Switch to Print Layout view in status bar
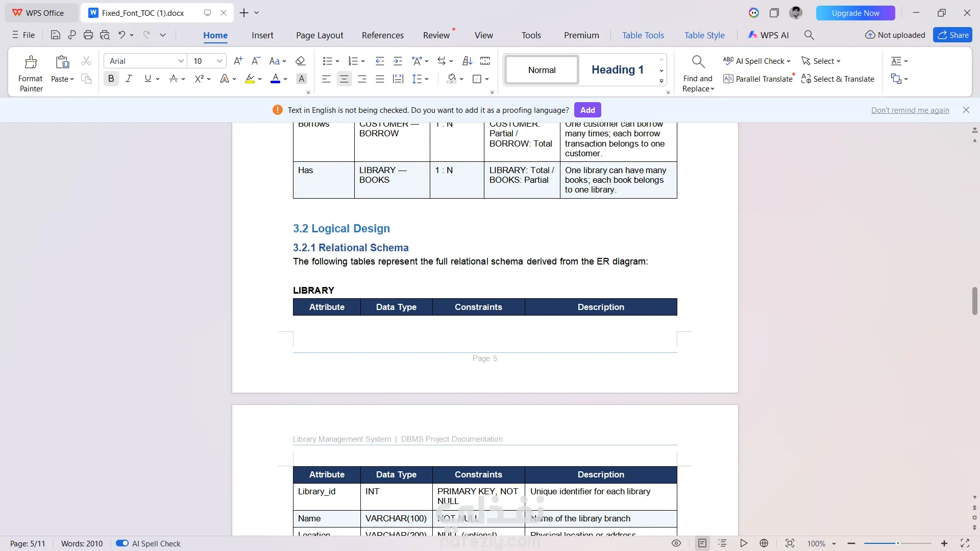This screenshot has height=551, width=980. pyautogui.click(x=702, y=543)
